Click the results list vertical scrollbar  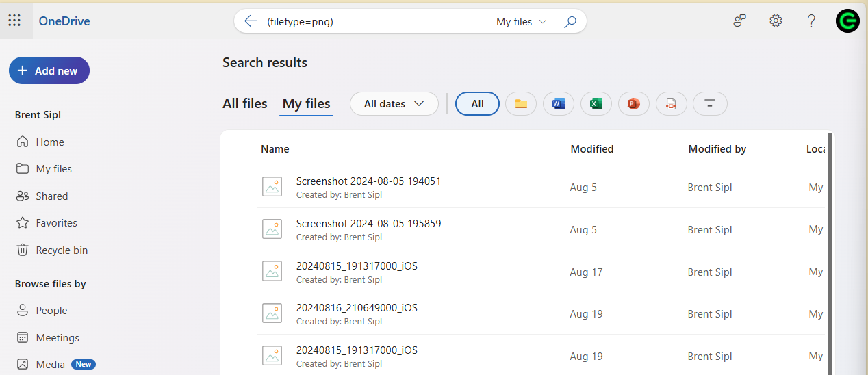tap(830, 253)
